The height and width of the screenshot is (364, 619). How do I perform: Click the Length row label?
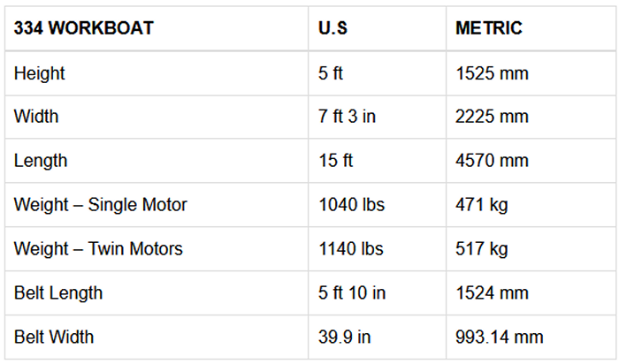click(x=41, y=161)
